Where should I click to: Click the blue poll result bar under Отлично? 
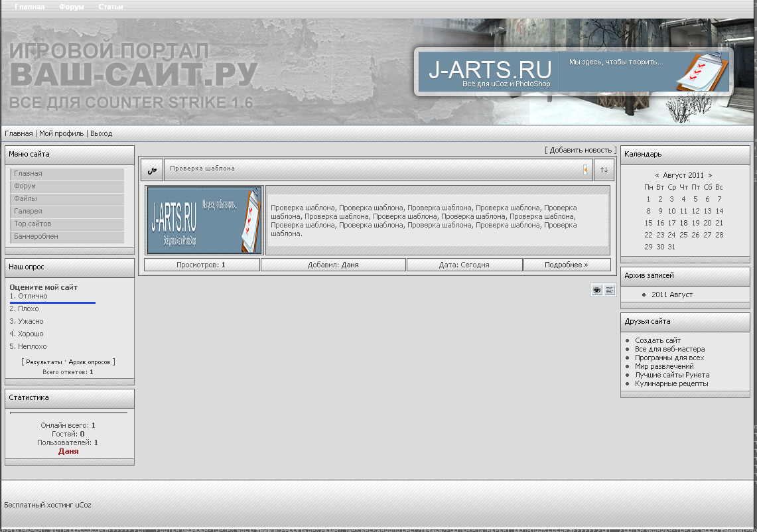tap(52, 302)
